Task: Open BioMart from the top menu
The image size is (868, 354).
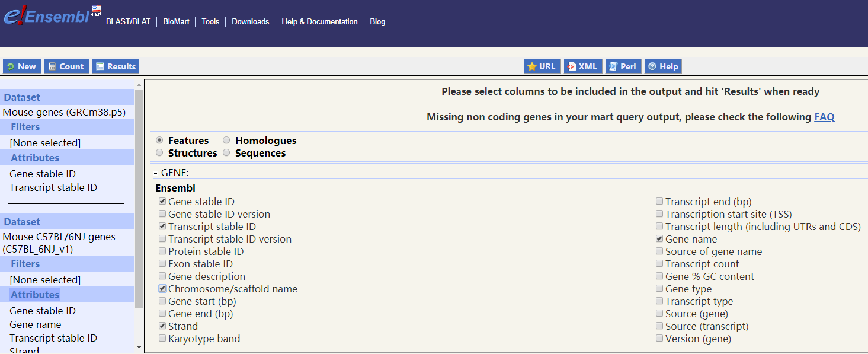Action: pyautogui.click(x=176, y=22)
